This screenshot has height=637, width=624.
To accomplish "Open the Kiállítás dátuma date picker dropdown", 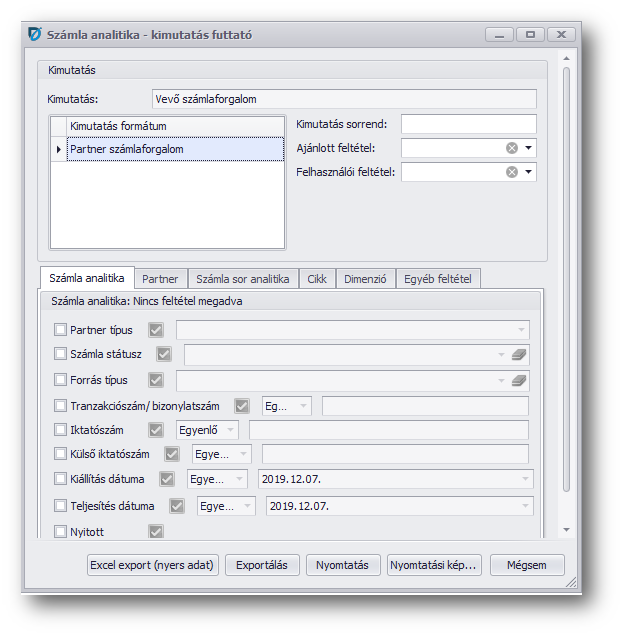I will [x=524, y=479].
